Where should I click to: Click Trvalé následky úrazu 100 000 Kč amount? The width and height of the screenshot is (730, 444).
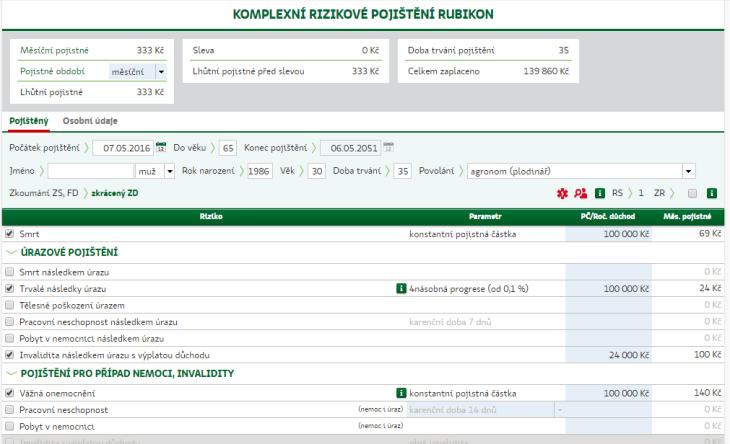click(608, 289)
